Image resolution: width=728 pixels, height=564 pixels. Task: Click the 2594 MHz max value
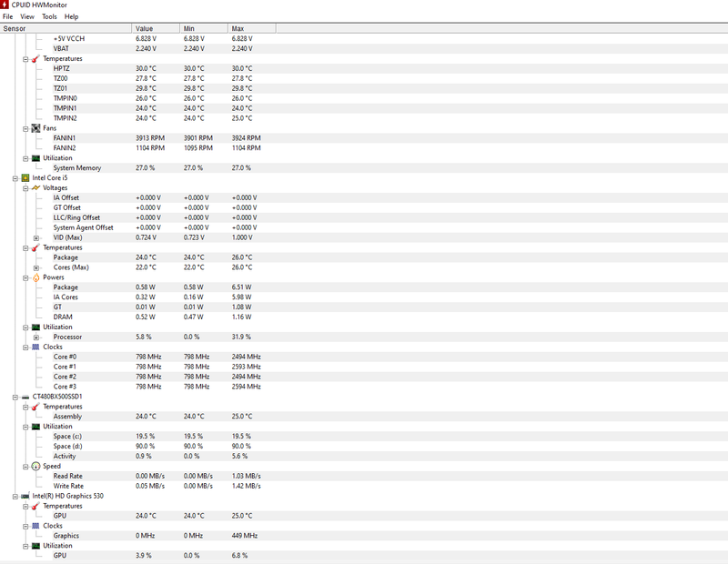point(246,387)
